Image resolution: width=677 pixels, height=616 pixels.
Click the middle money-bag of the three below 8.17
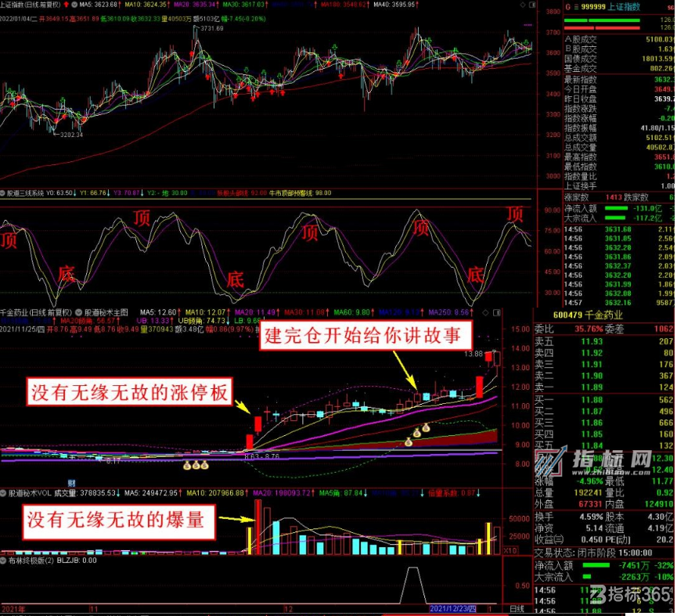[x=196, y=466]
